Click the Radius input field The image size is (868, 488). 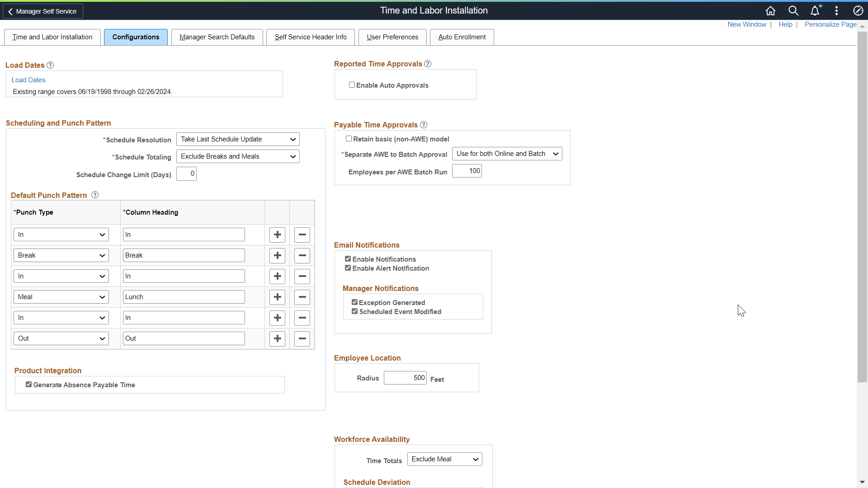[405, 378]
